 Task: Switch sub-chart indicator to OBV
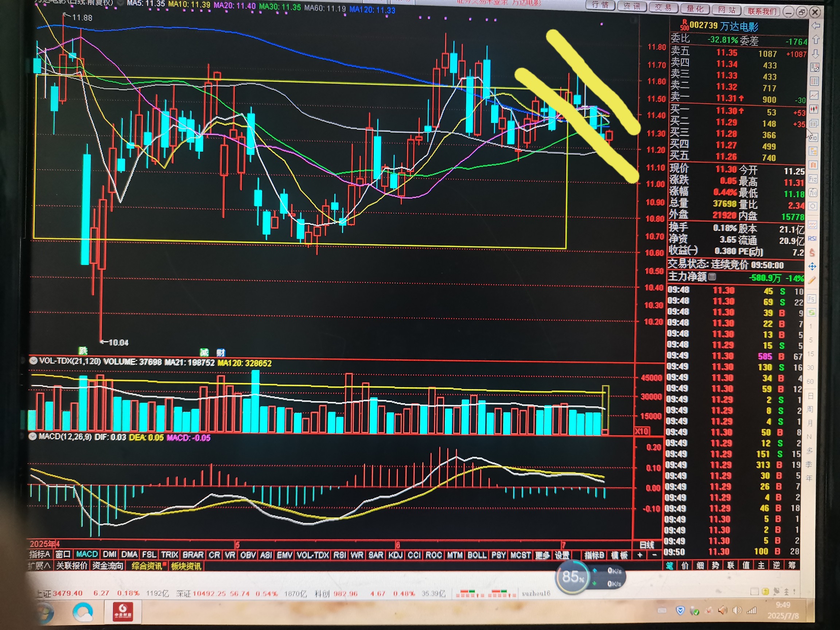(x=248, y=555)
